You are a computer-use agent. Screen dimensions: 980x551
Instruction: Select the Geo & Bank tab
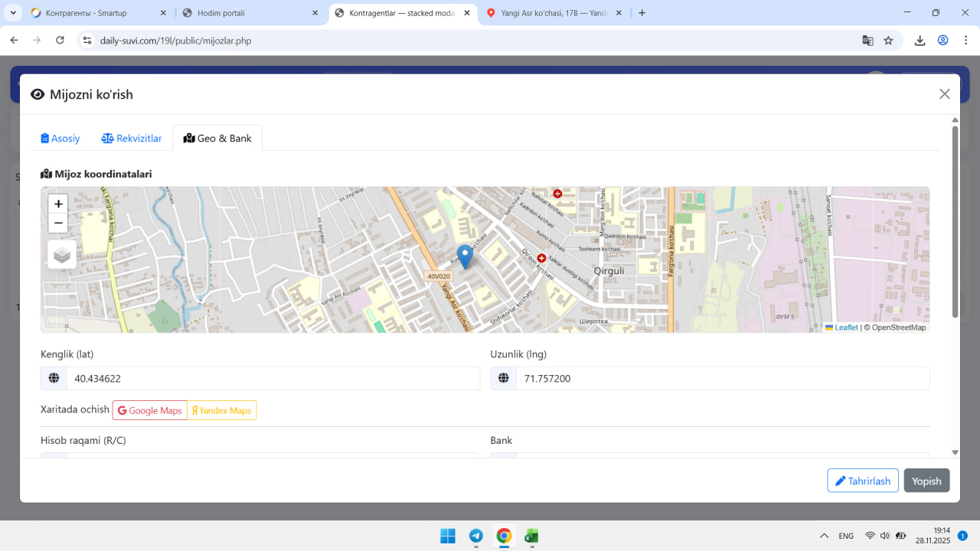tap(217, 139)
